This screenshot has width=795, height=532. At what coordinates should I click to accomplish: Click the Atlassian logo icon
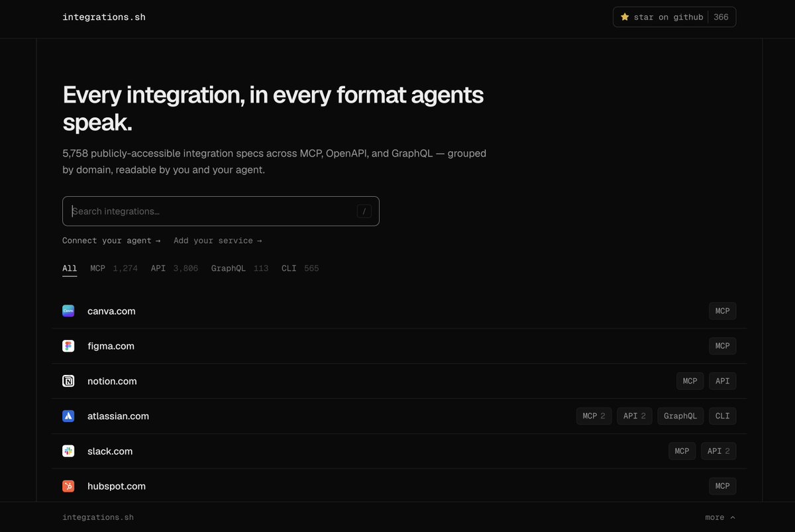(x=68, y=416)
